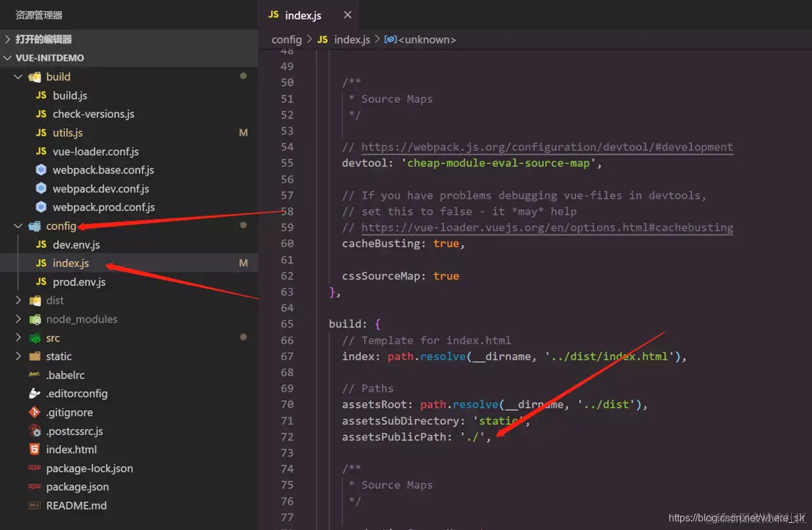Click the HTML5 icon beside index.html

(35, 449)
